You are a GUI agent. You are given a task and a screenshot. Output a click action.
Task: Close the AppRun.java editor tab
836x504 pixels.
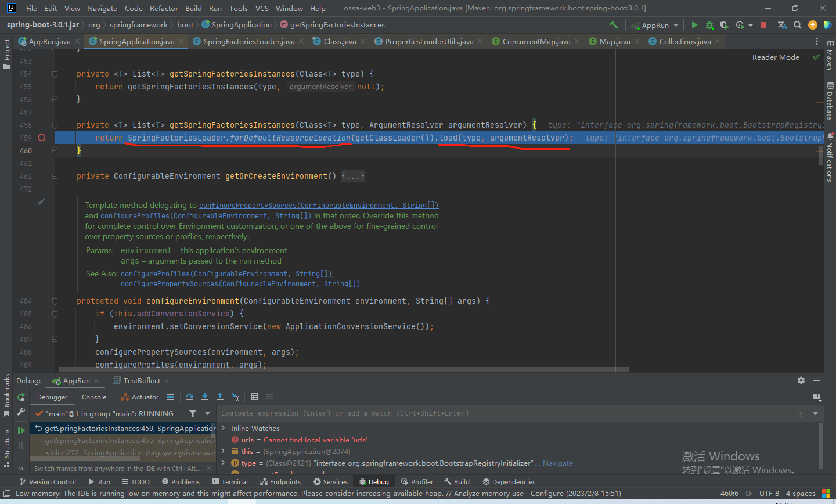(77, 41)
